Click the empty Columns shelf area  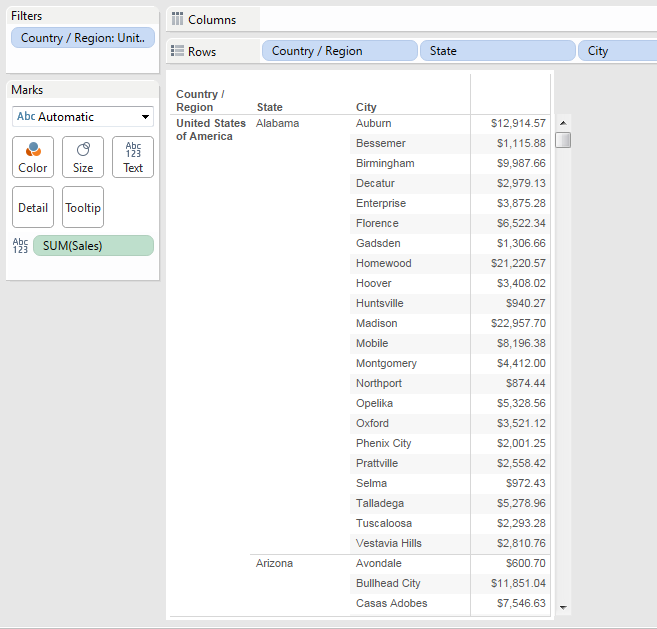tap(458, 19)
